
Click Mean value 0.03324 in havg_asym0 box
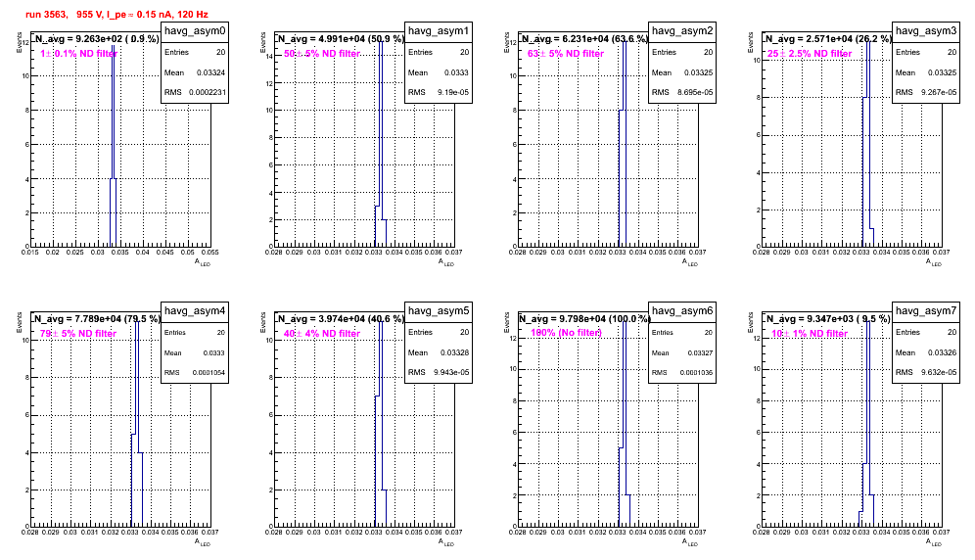pos(210,72)
